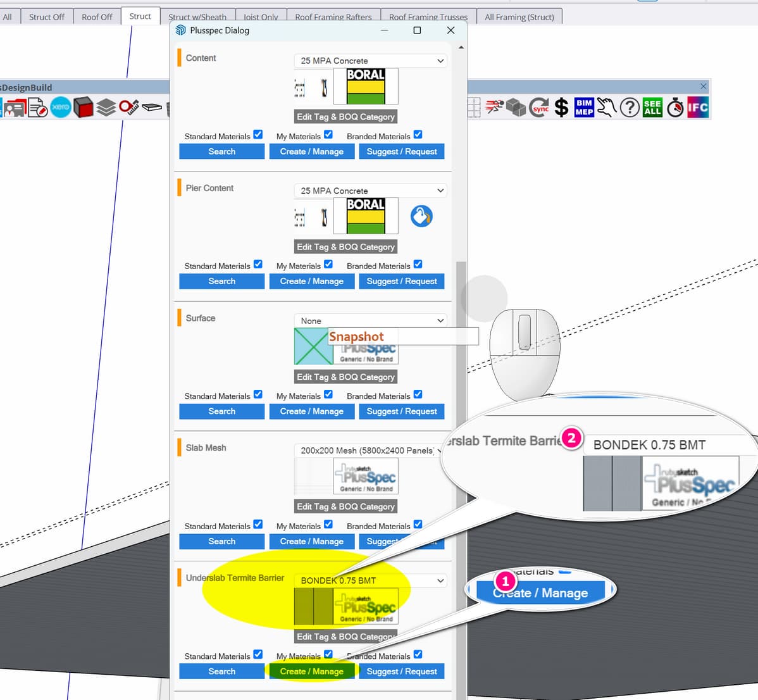Click Edit Tag & BOQ Category under Content
758x700 pixels.
345,116
